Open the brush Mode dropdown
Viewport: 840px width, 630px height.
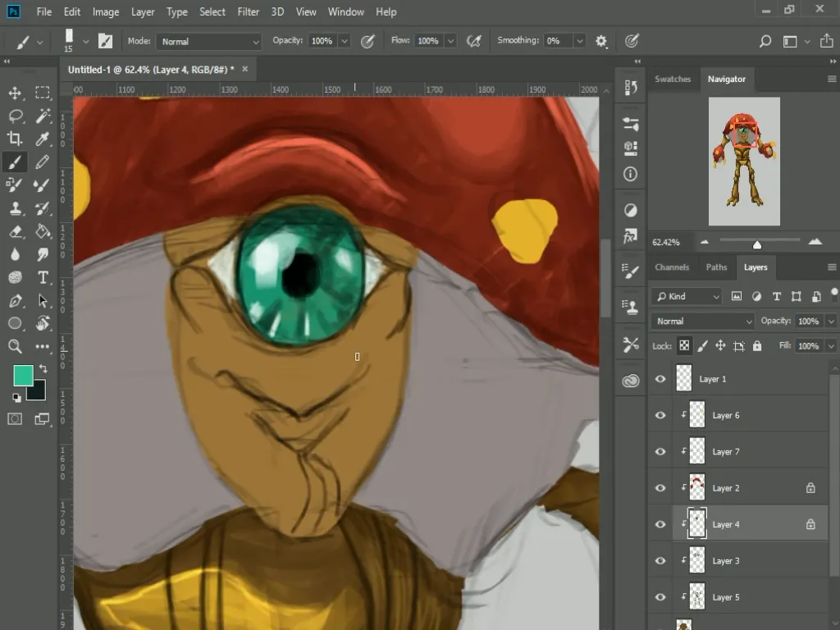208,42
